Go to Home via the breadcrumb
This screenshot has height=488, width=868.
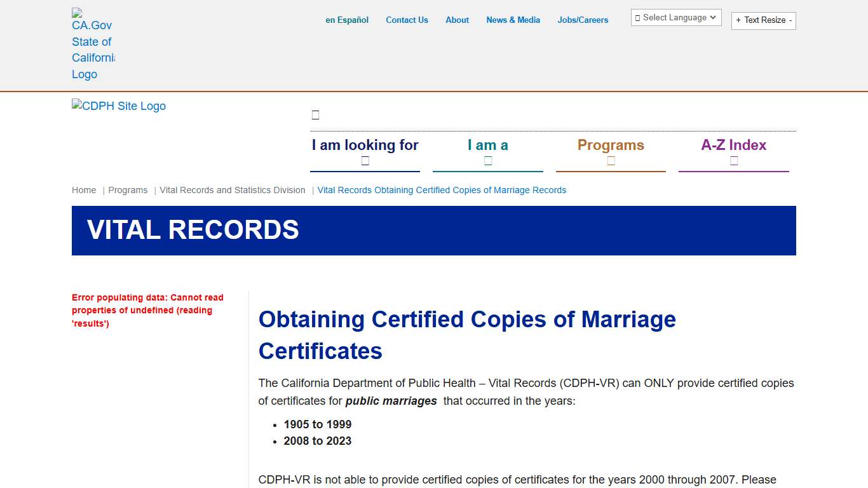83,189
